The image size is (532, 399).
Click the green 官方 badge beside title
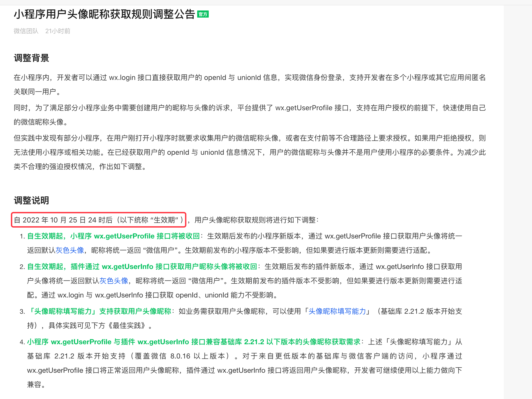click(203, 14)
